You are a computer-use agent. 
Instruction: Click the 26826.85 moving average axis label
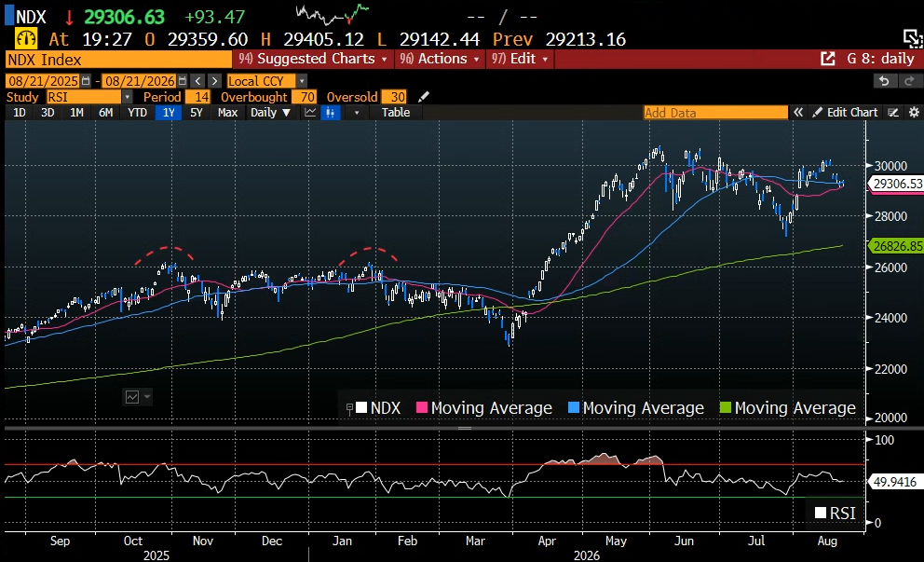896,246
